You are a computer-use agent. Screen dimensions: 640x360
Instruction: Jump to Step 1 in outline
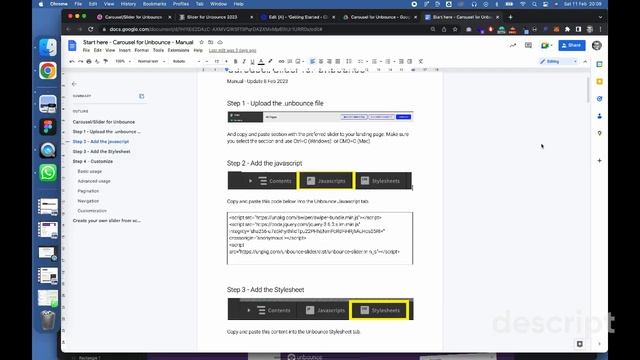click(x=106, y=131)
